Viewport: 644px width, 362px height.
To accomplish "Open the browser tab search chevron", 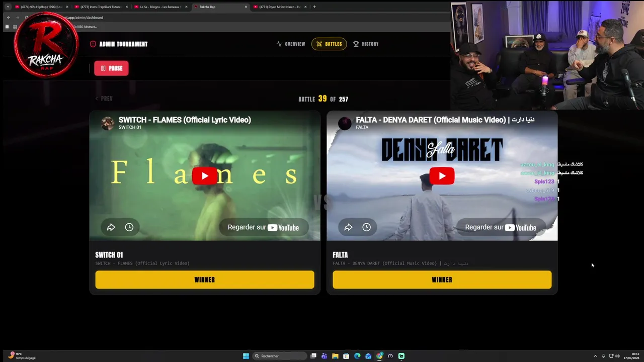I will (8, 7).
